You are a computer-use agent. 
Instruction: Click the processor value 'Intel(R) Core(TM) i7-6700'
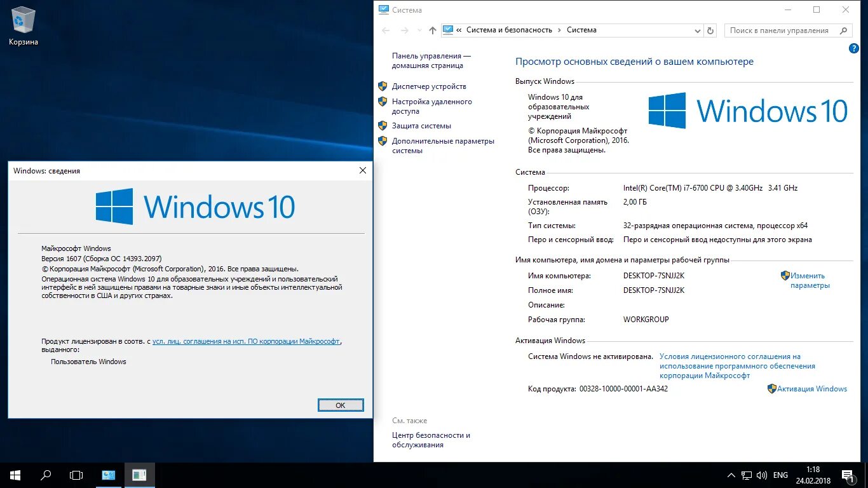710,188
